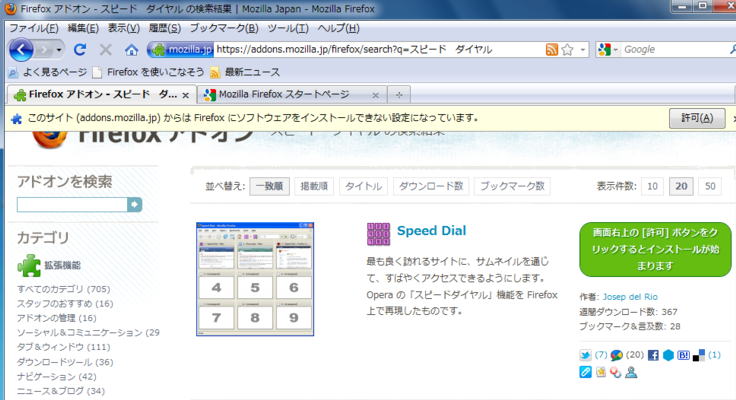Open the ブックマーク(B) menu
This screenshot has width=736, height=400.
(224, 28)
